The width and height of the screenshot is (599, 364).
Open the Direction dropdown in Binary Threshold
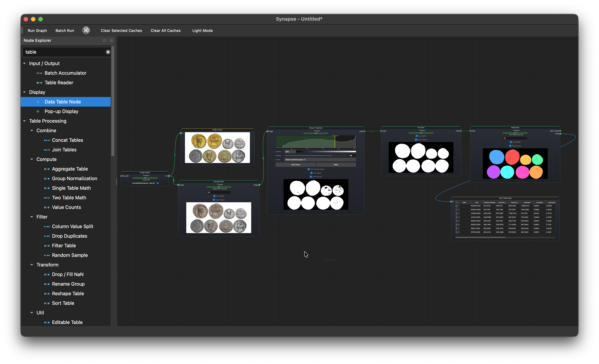pyautogui.click(x=320, y=160)
